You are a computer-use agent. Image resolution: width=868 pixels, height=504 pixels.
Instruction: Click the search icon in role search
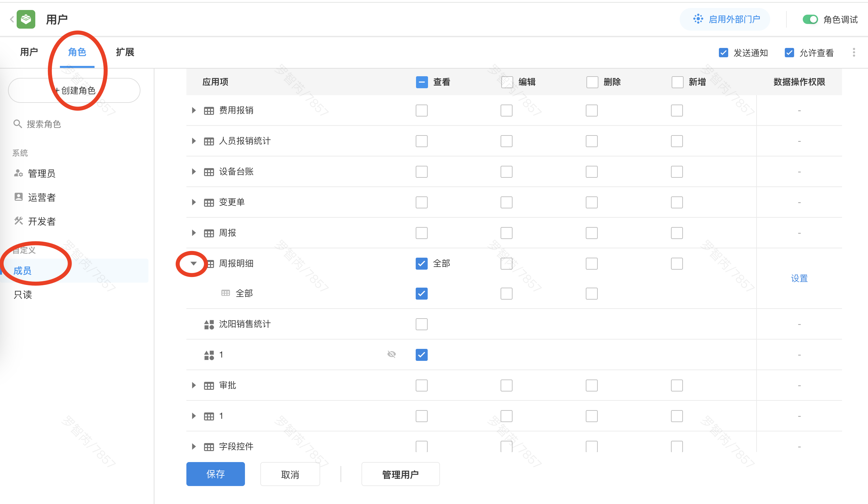18,124
